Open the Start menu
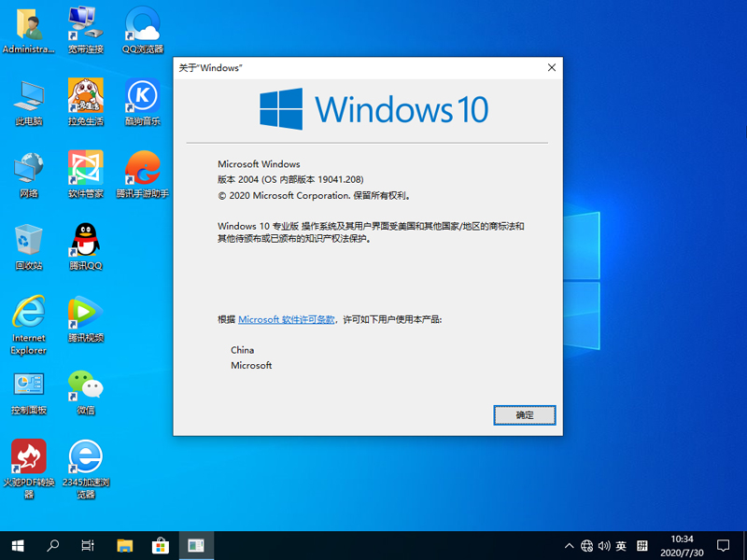747x560 pixels. (17, 546)
